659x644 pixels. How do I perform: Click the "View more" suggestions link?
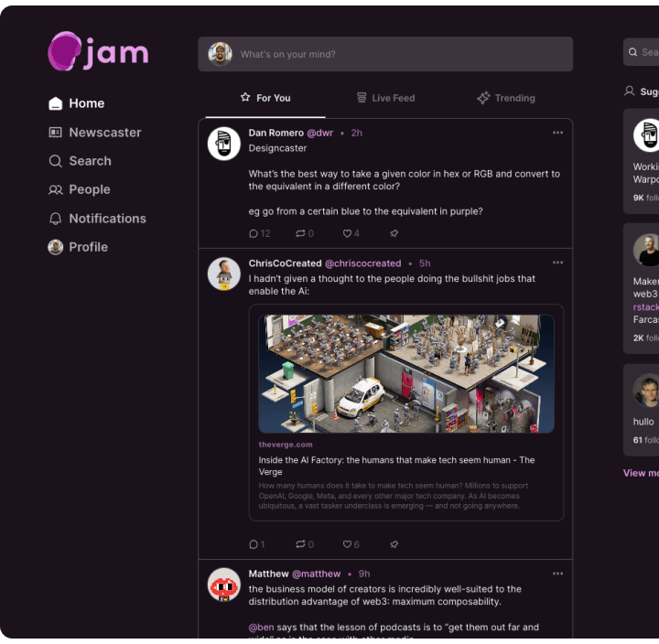click(641, 473)
